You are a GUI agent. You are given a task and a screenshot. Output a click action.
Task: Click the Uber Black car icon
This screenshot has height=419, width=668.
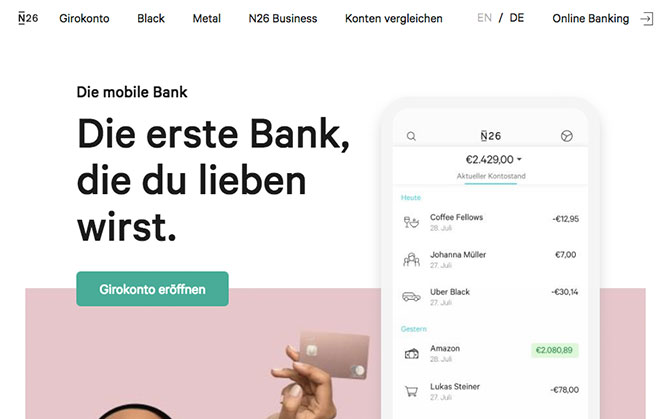tap(411, 296)
